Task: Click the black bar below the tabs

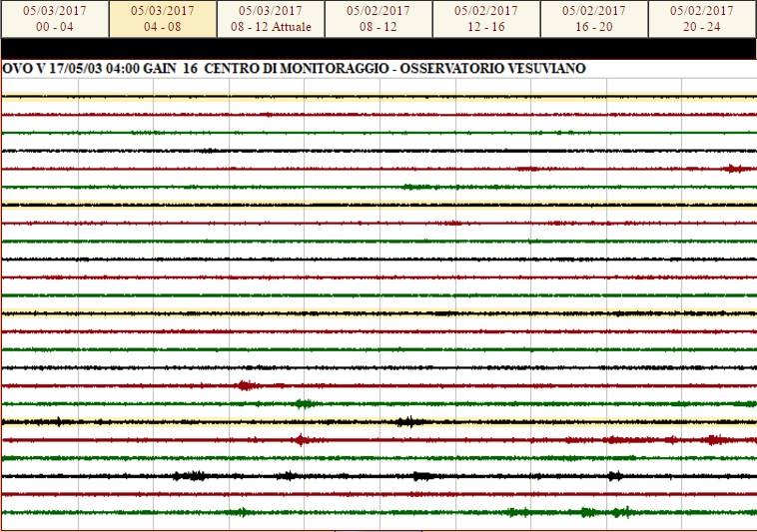Action: 378,49
